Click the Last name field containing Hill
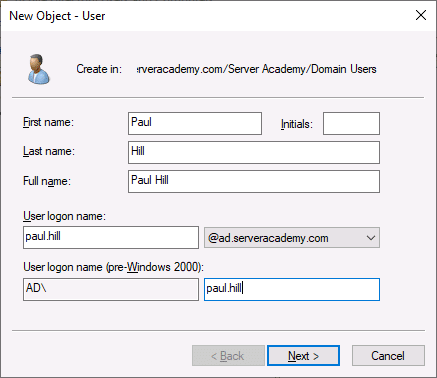Screen dimensions: 437x378 (254, 152)
